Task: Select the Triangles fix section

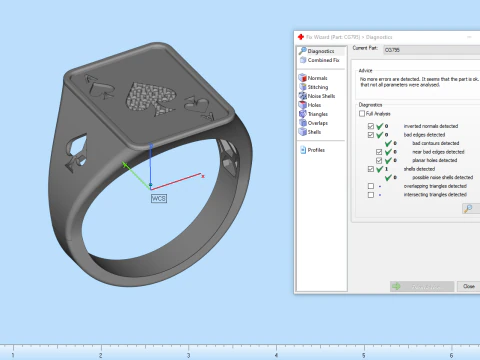Action: point(317,114)
